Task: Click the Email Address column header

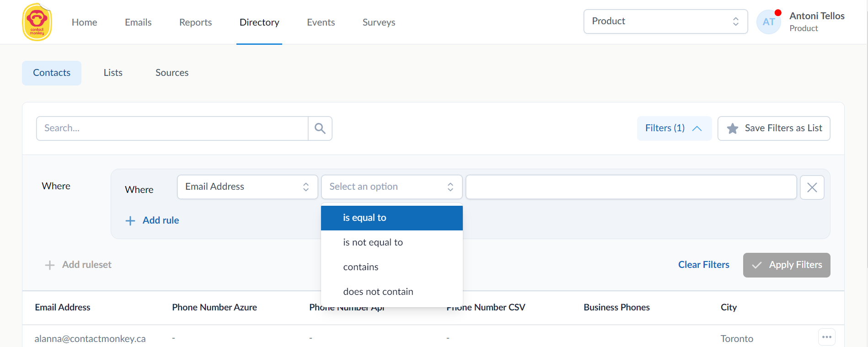Action: click(63, 308)
